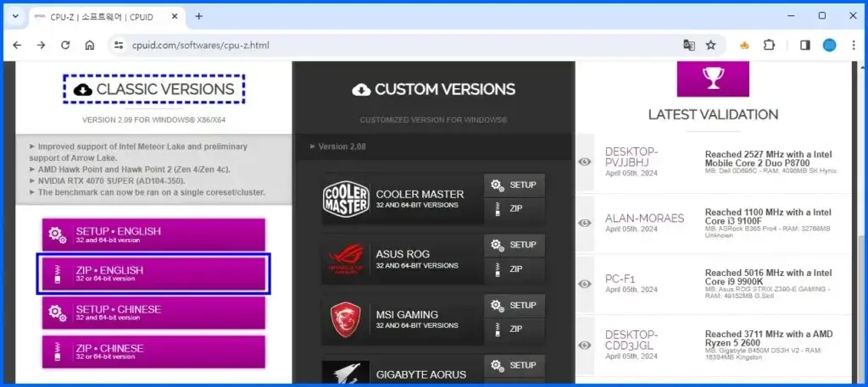
Task: Open the orange extension icon in toolbar
Action: (x=744, y=46)
